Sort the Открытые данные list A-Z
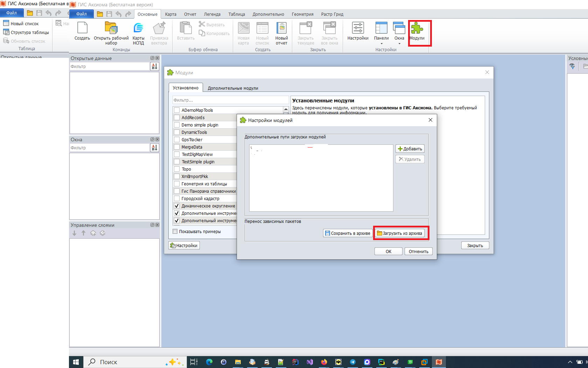The image size is (588, 368). click(154, 67)
